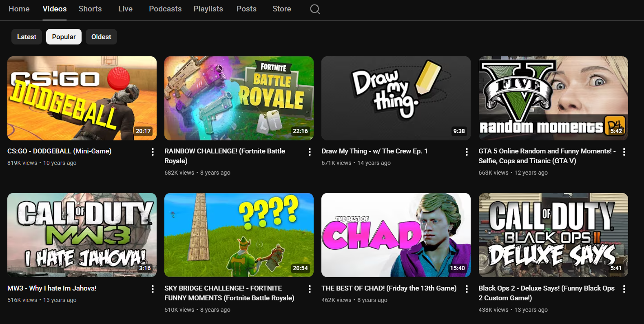Open RAINBOW CHALLENGE! (Fortnite Battle Royale) title
This screenshot has width=644, height=324.
tap(225, 156)
